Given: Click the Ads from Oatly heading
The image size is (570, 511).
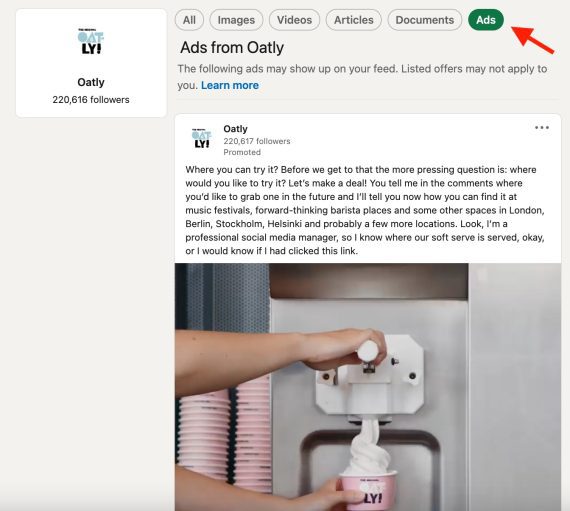Looking at the screenshot, I should [232, 48].
